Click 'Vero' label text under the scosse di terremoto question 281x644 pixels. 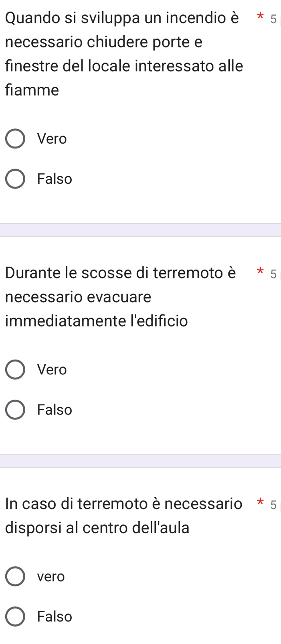(52, 370)
